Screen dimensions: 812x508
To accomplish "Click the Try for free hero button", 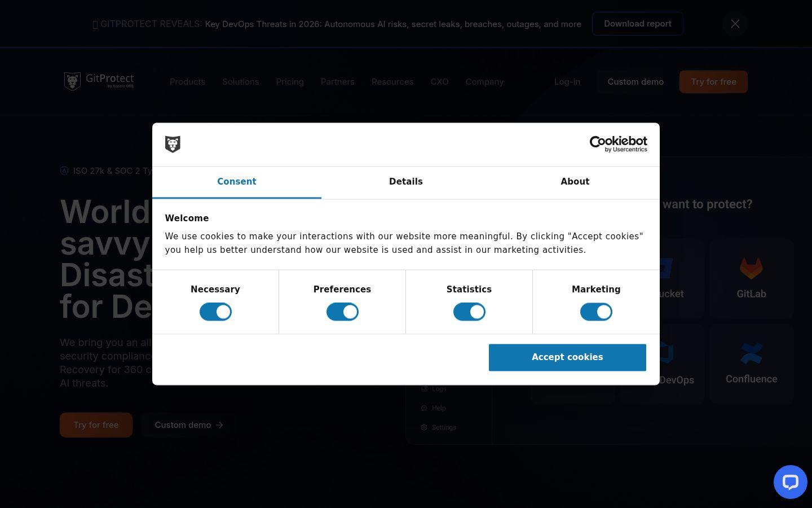I will click(96, 425).
